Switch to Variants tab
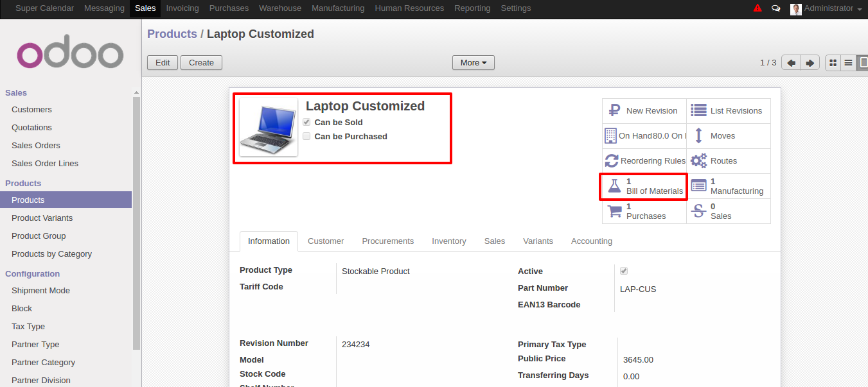 click(538, 241)
